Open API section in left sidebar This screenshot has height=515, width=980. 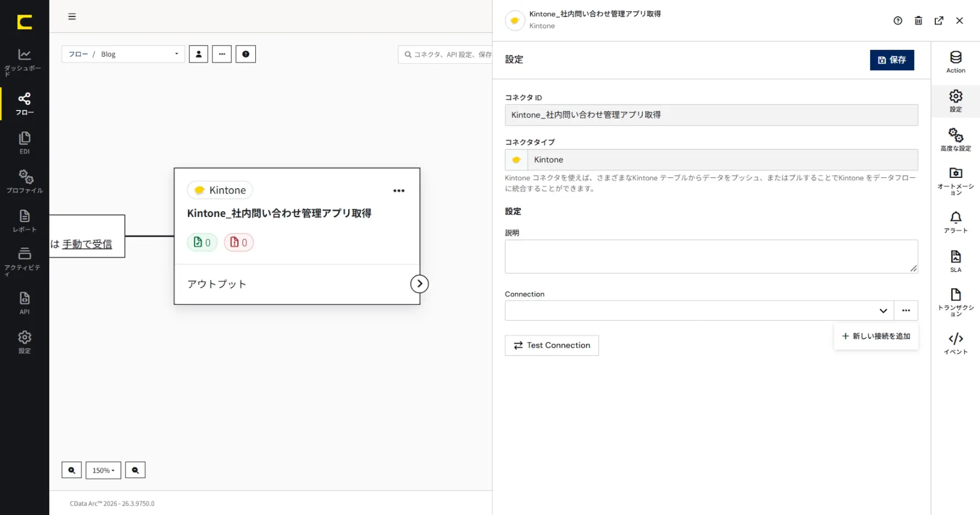point(24,303)
